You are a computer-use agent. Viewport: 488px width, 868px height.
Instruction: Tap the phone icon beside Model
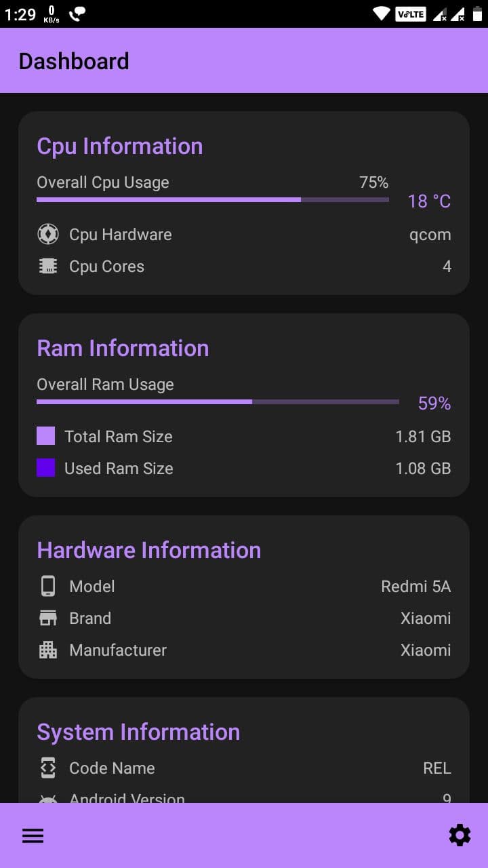[x=47, y=586]
